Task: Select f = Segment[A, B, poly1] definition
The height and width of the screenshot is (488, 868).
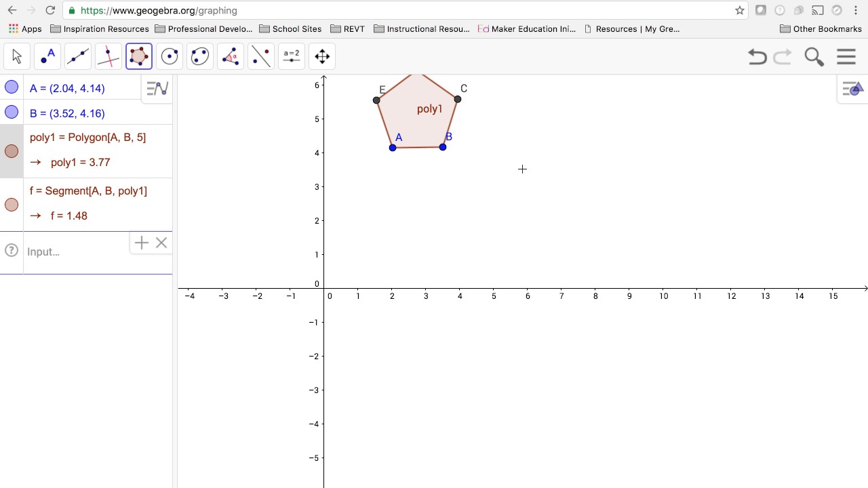Action: coord(88,190)
